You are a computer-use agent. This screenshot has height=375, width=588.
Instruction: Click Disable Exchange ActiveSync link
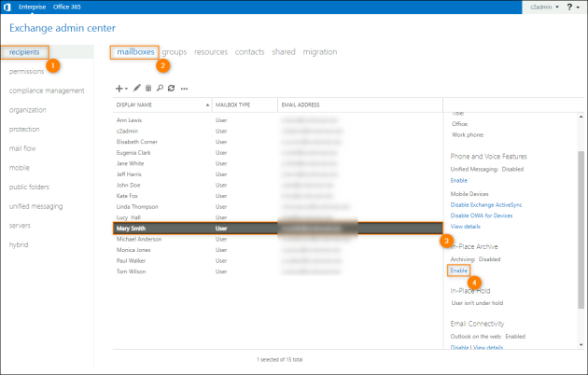pyautogui.click(x=486, y=205)
